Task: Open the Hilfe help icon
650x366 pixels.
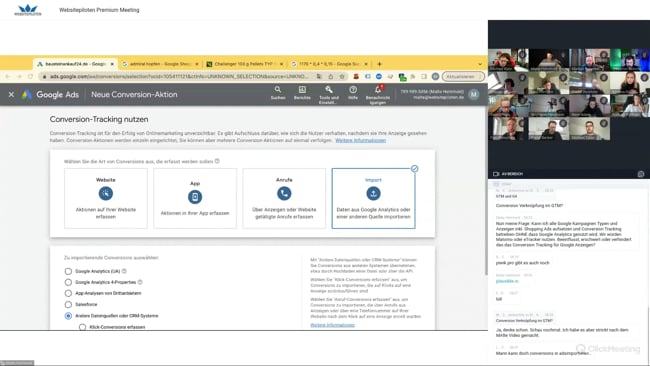Action: (353, 93)
